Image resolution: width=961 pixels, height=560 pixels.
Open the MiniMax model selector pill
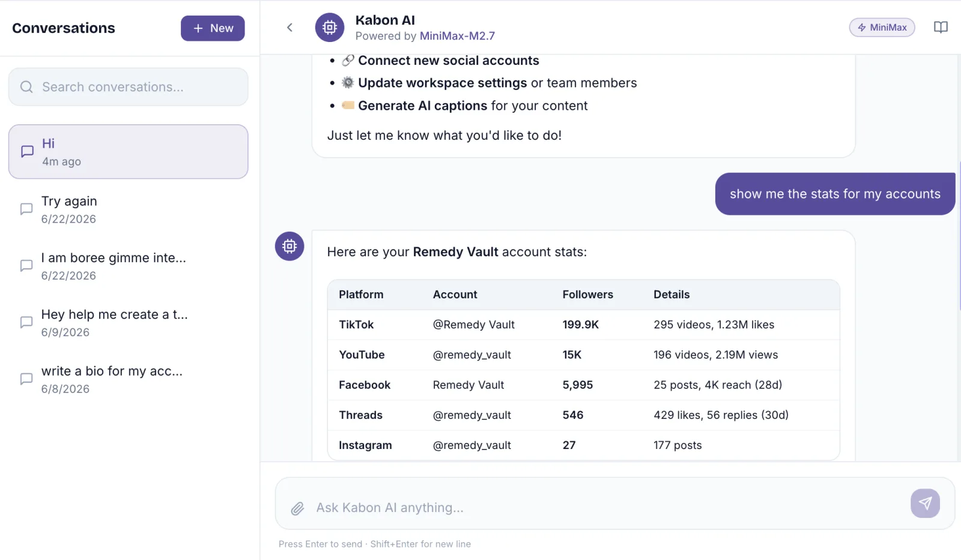point(882,28)
